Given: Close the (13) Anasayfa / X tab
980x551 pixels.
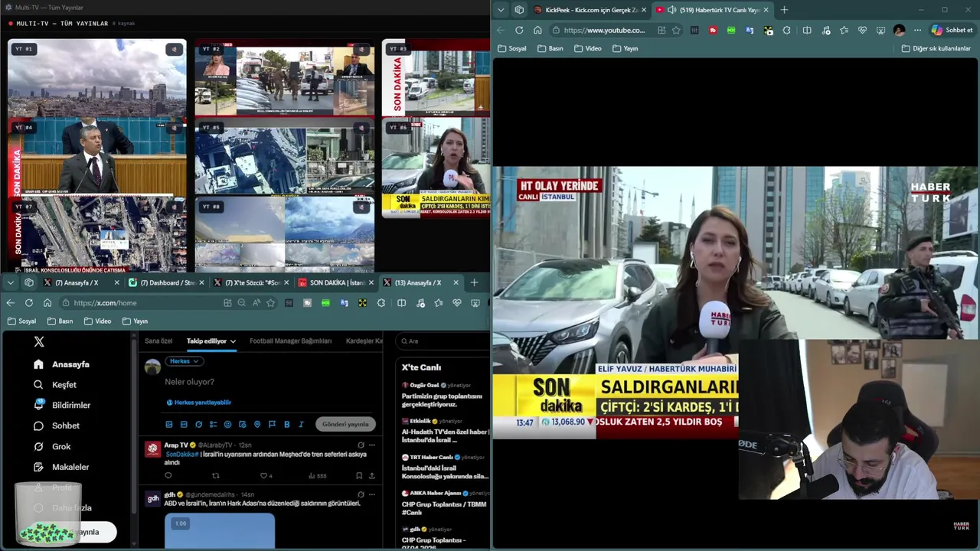Looking at the screenshot, I should 456,282.
